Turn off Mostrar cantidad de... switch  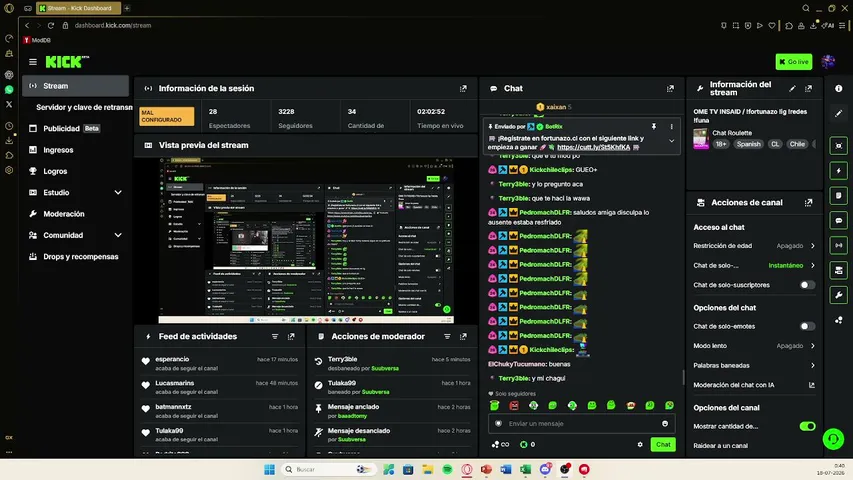[807, 426]
